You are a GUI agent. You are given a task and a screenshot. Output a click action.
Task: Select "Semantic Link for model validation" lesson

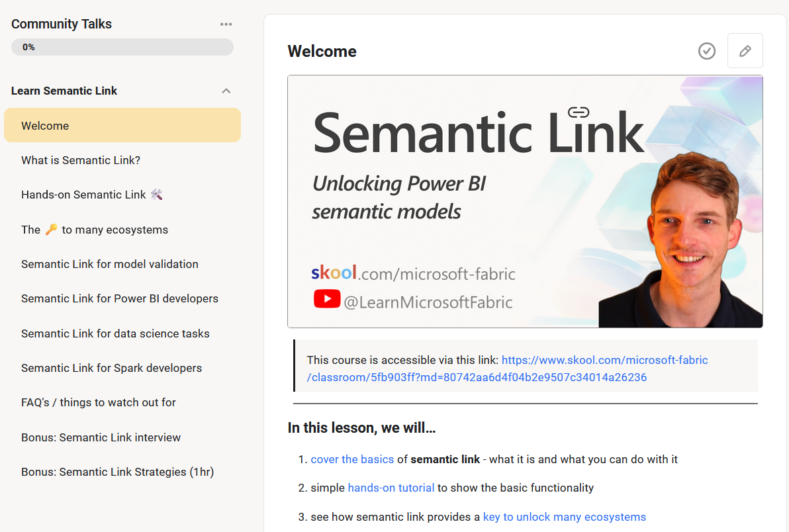point(110,263)
